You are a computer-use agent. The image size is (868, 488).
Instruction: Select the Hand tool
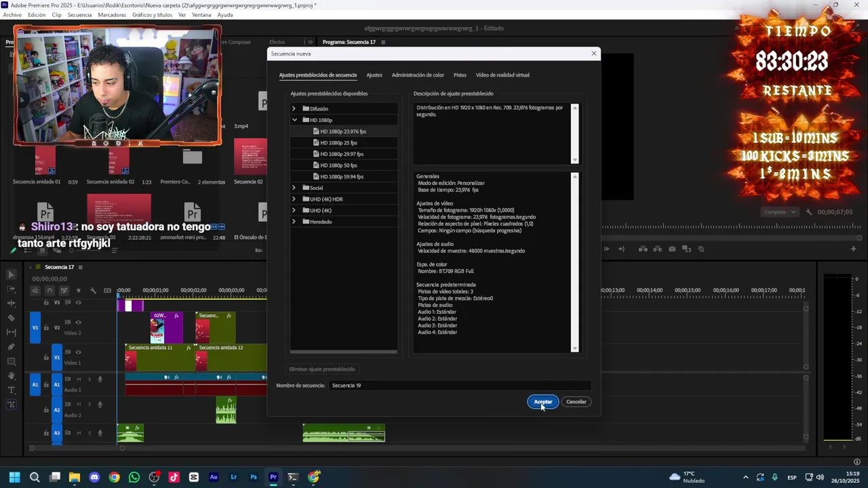coord(11,375)
